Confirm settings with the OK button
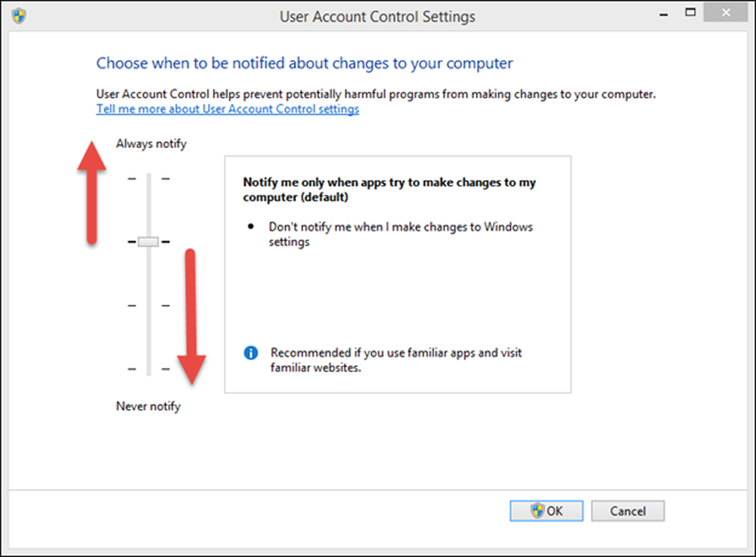The height and width of the screenshot is (557, 756). point(547,511)
